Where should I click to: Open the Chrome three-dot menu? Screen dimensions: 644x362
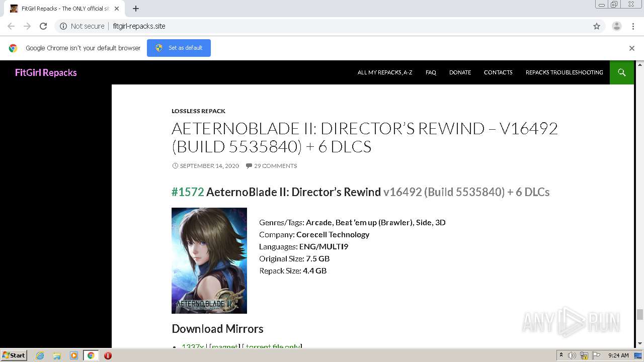point(633,26)
